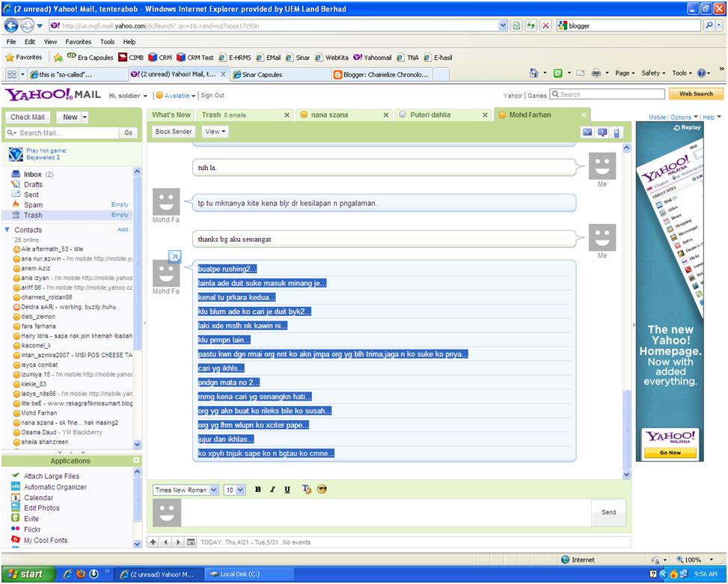Open the IE Safety menu dropdown
Screen dimensions: 728x584
point(653,73)
